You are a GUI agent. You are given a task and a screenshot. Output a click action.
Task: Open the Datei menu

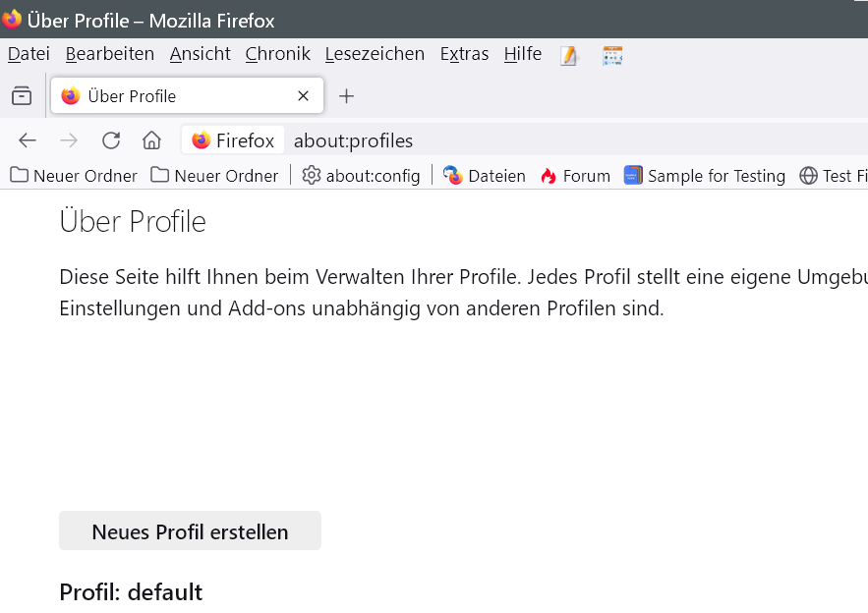click(x=29, y=54)
